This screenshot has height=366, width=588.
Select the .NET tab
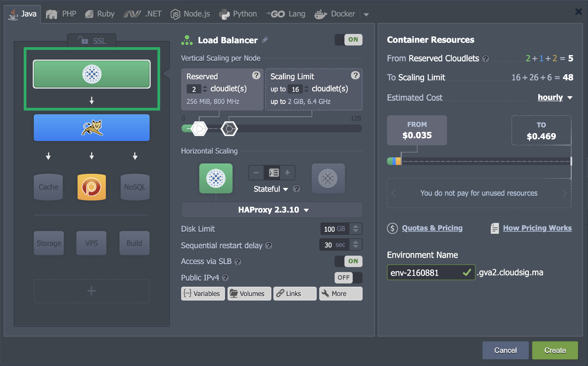[143, 14]
